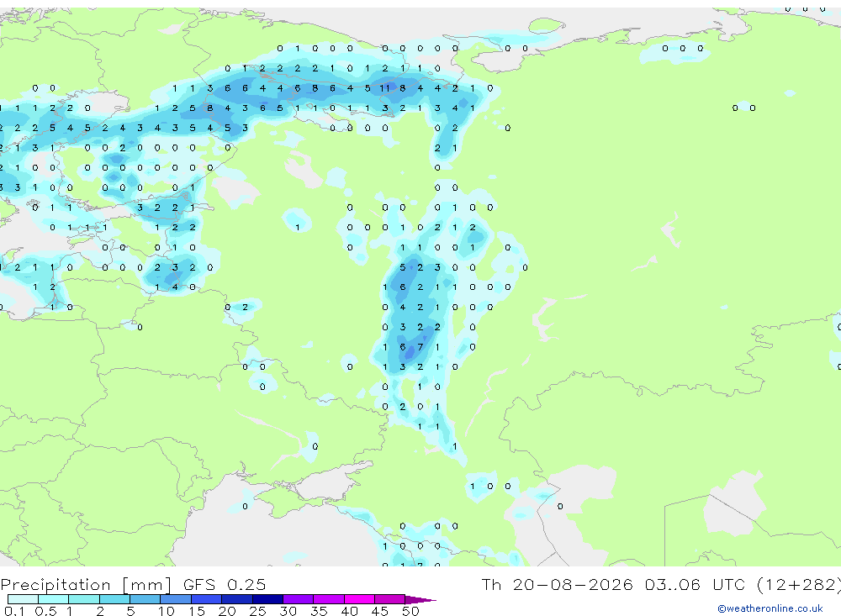The width and height of the screenshot is (841, 616).
Task: Click the legend scale label '50'
Action: click(x=410, y=611)
